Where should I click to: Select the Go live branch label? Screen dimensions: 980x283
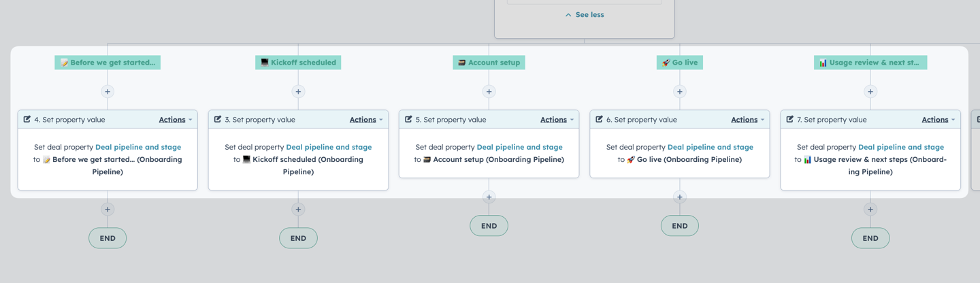coord(680,63)
